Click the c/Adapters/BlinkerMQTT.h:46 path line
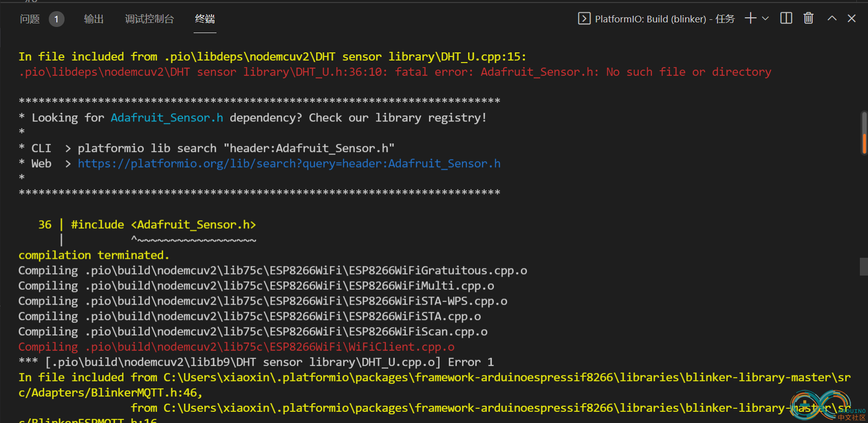This screenshot has width=868, height=423. point(110,392)
